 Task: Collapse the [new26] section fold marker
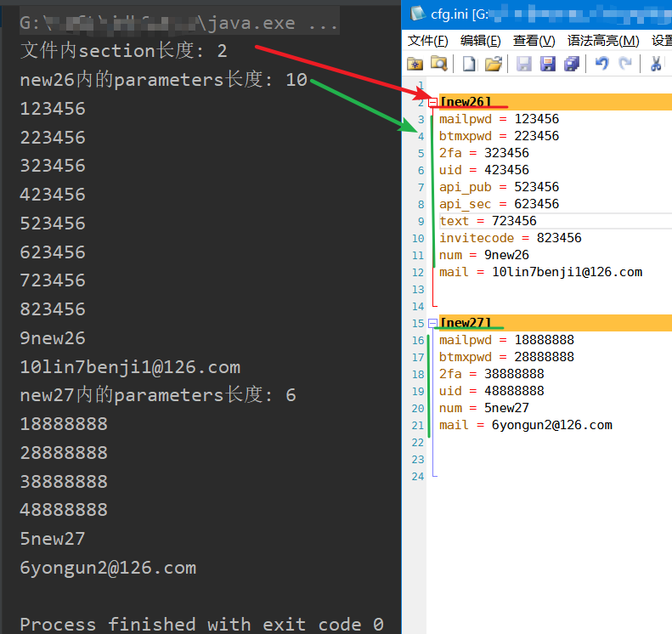433,102
